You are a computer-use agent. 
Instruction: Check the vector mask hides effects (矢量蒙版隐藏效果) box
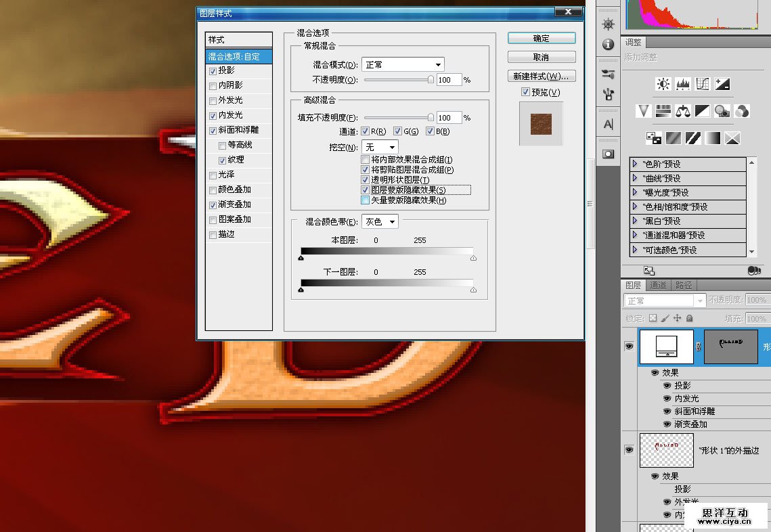366,200
